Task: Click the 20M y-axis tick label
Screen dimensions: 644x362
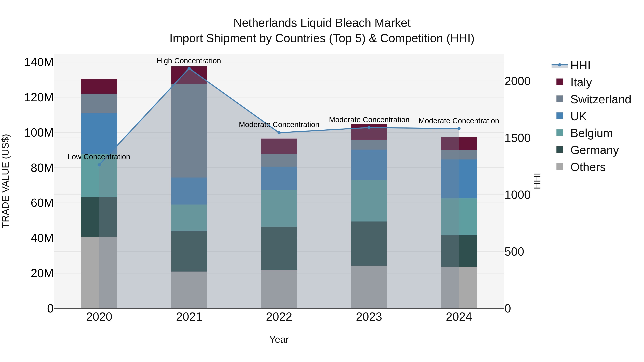Action: tap(42, 273)
